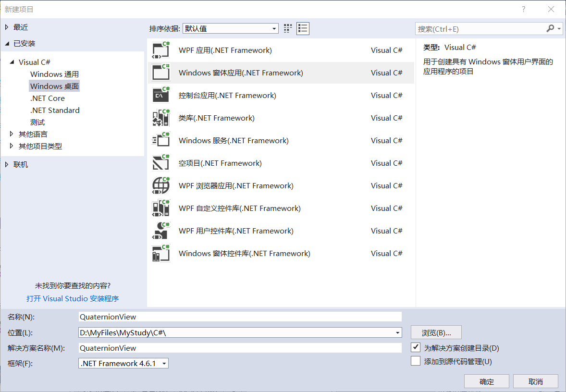Click the WPF custom control library icon
566x392 pixels.
tap(160, 208)
